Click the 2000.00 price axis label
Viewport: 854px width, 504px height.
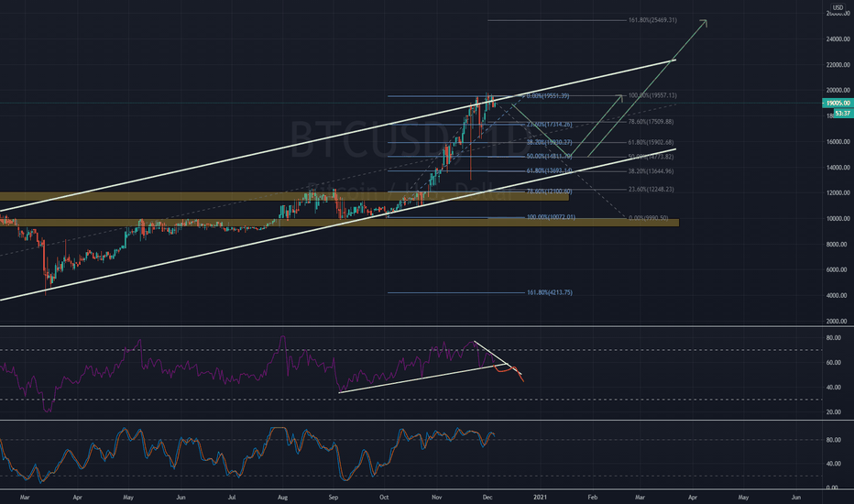(x=838, y=321)
